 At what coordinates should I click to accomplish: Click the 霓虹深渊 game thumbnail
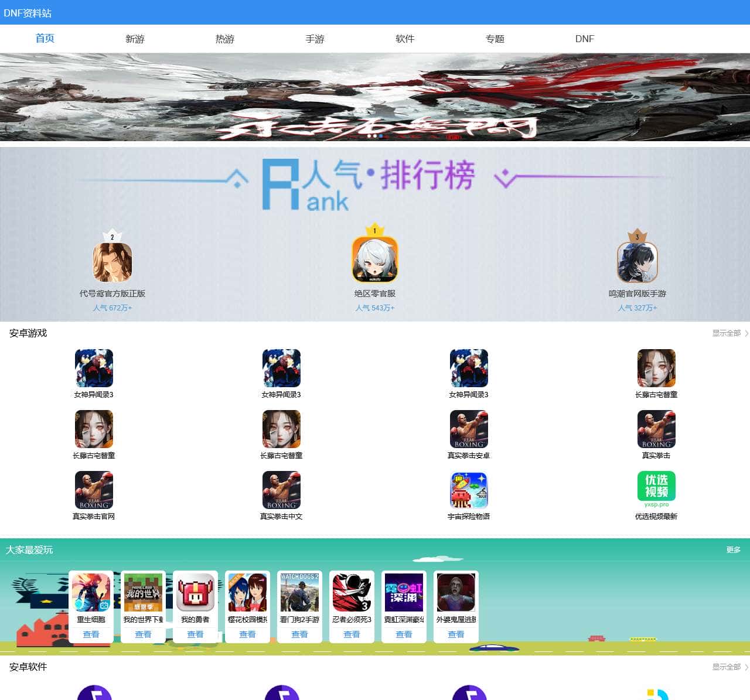tap(404, 593)
